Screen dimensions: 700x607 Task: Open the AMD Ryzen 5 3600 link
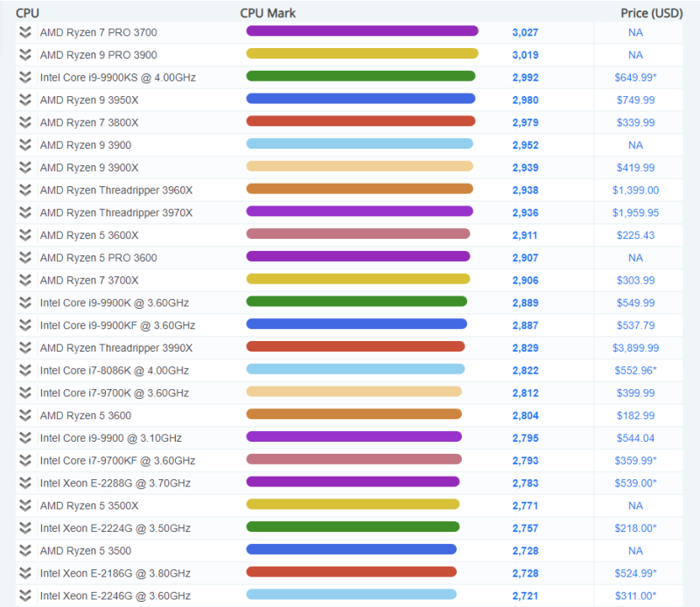(86, 416)
